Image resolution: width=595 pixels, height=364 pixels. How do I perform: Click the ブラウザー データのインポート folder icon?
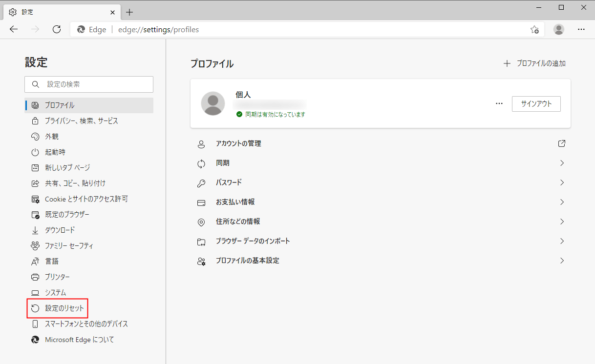tap(201, 242)
